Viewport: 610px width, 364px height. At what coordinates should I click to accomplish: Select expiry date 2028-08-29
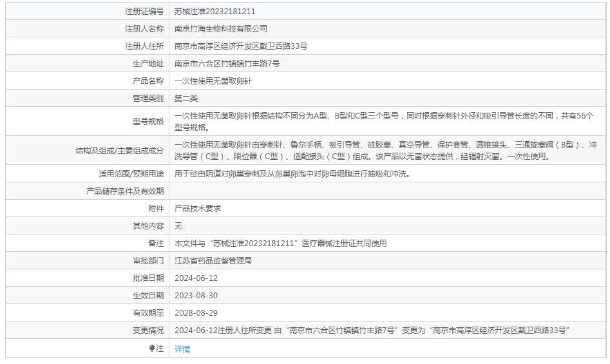pos(196,313)
